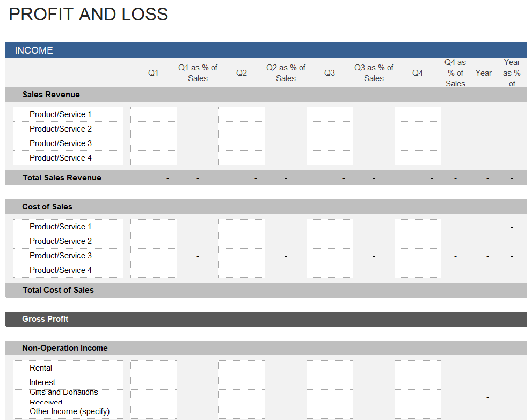Select the Total Cost of Sales label
The width and height of the screenshot is (532, 420).
tap(58, 290)
